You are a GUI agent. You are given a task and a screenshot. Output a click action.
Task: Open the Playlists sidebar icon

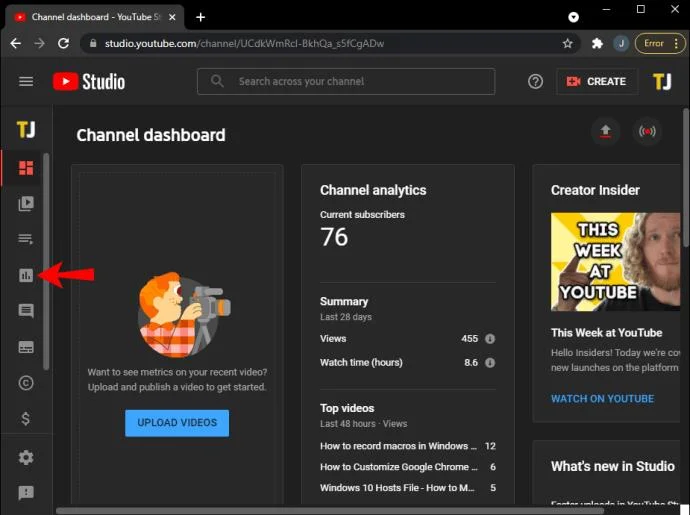click(26, 239)
